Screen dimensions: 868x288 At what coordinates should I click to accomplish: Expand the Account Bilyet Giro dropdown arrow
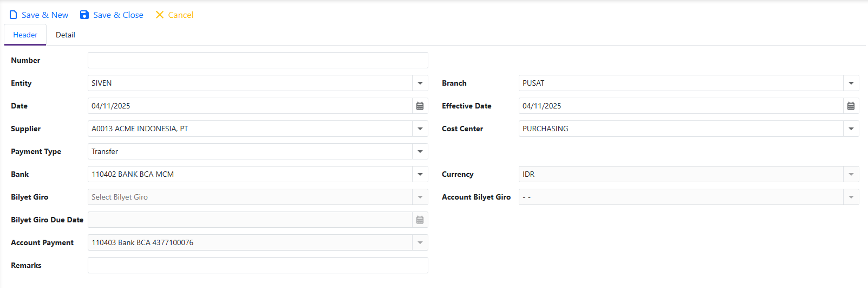click(x=851, y=197)
